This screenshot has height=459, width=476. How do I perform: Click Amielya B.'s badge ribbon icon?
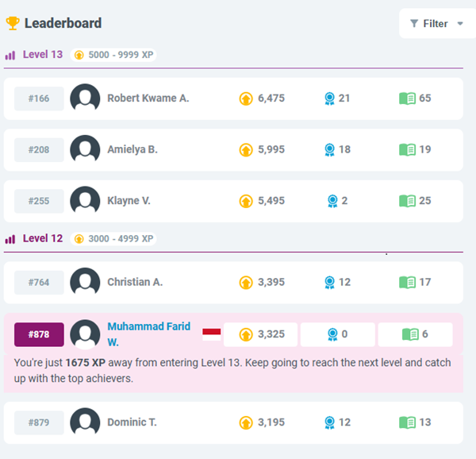tap(329, 150)
